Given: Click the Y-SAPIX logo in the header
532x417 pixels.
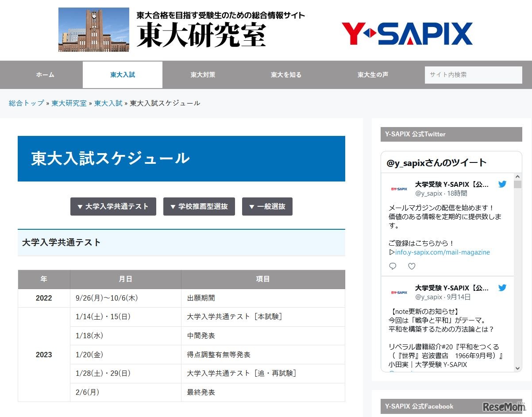Looking at the screenshot, I should [406, 33].
